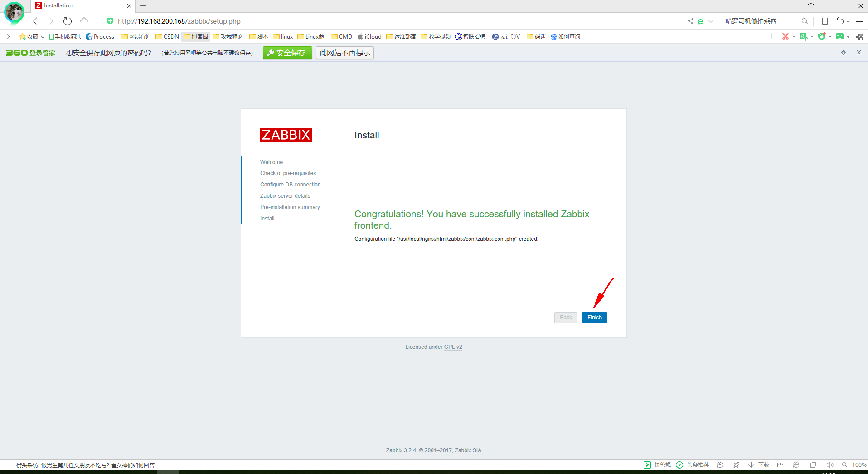Open the extensions grid icon

tap(859, 37)
